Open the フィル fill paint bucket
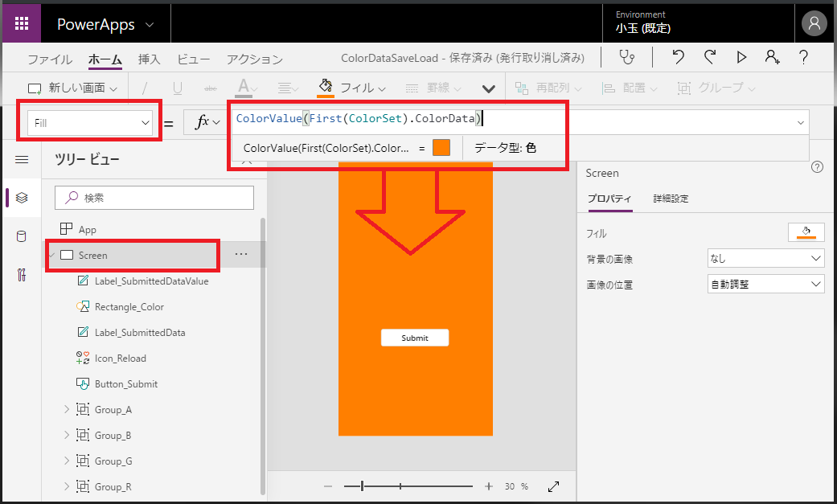The height and width of the screenshot is (504, 837). coord(352,88)
